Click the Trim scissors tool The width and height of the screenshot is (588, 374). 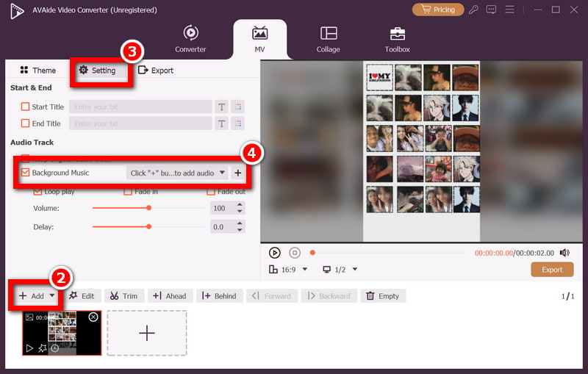tap(123, 296)
